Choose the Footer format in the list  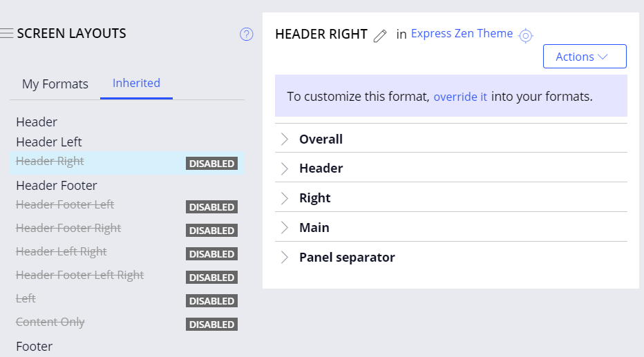tap(35, 347)
